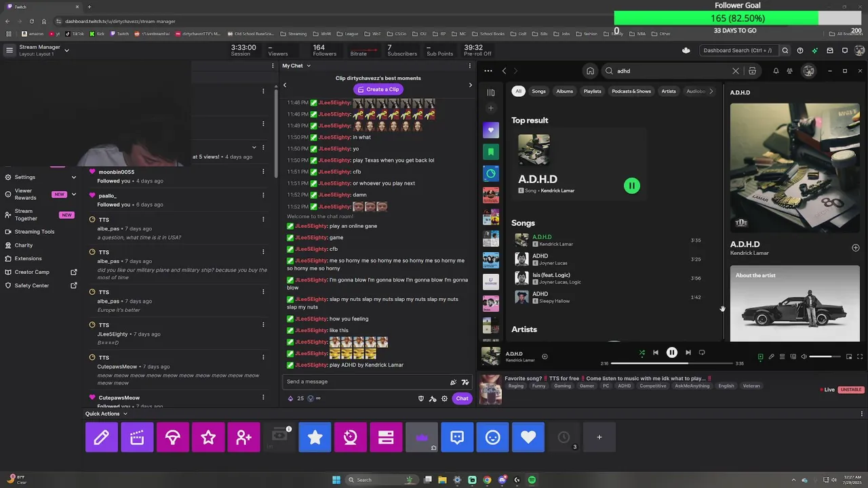868x488 pixels.
Task: Go to Spotify Home
Action: pyautogui.click(x=590, y=70)
